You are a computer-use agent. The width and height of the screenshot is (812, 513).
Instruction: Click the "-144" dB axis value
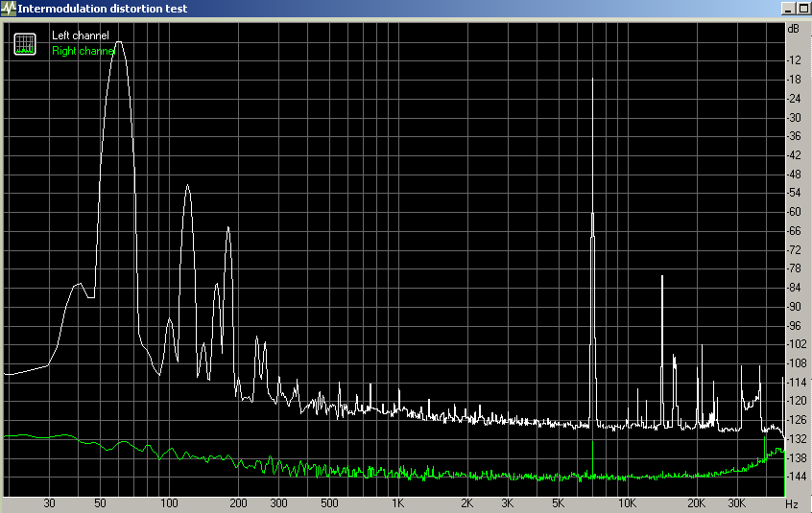(x=796, y=477)
